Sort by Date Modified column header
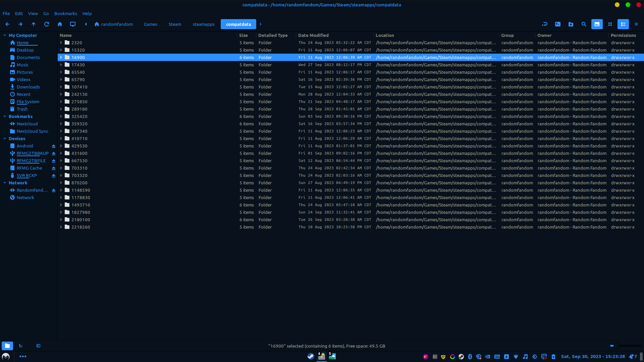 pyautogui.click(x=313, y=35)
